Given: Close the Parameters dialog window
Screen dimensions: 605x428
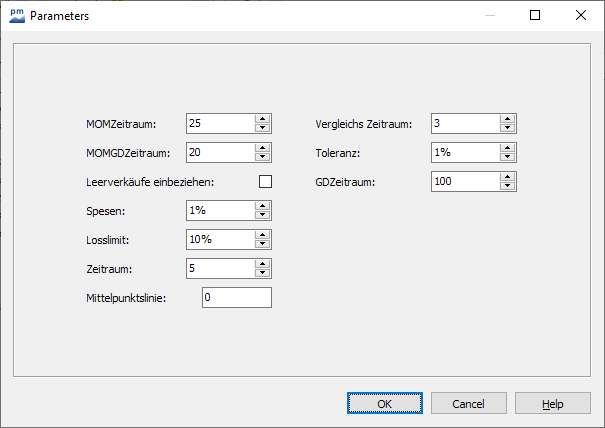Looking at the screenshot, I should [581, 15].
